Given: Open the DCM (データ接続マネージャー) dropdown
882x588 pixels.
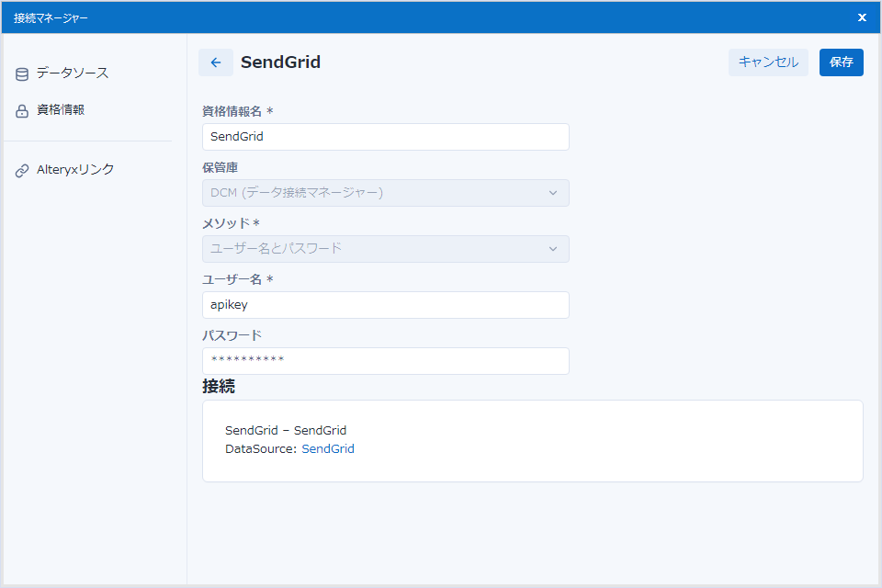Looking at the screenshot, I should click(x=385, y=193).
